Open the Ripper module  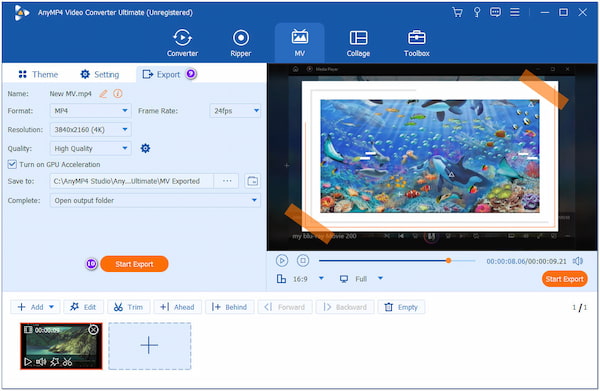tap(241, 43)
